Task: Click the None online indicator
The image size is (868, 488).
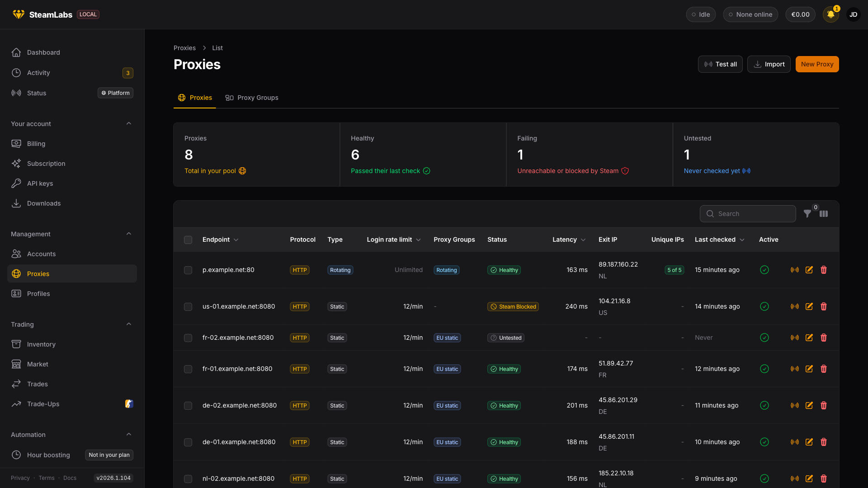Action: click(x=750, y=14)
